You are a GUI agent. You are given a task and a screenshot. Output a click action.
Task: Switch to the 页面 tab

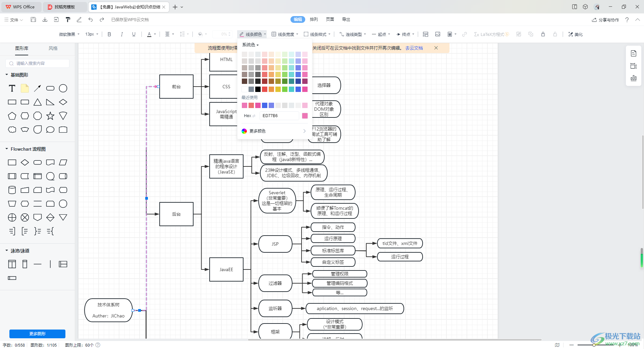click(x=330, y=19)
